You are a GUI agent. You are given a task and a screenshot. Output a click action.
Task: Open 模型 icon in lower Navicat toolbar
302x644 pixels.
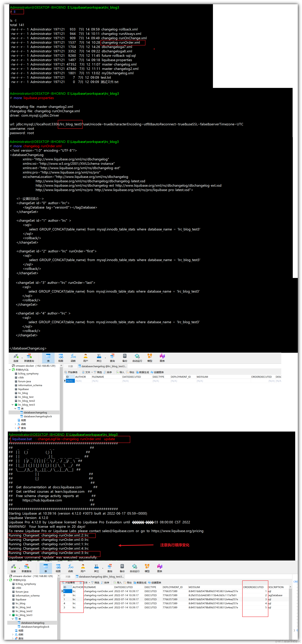pos(147,568)
